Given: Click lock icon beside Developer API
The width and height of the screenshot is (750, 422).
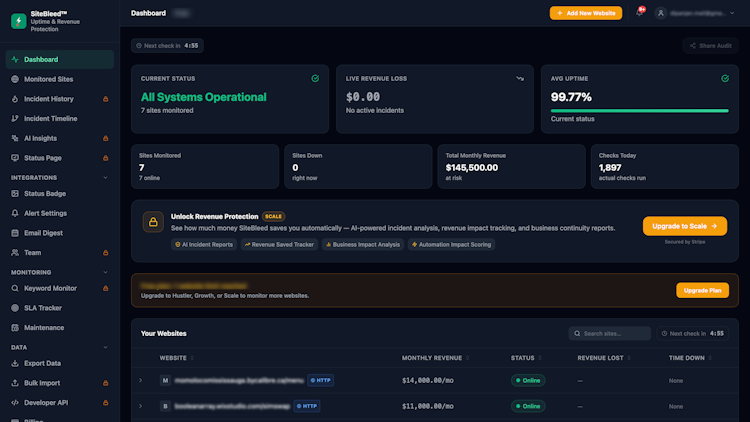Looking at the screenshot, I should (x=106, y=402).
